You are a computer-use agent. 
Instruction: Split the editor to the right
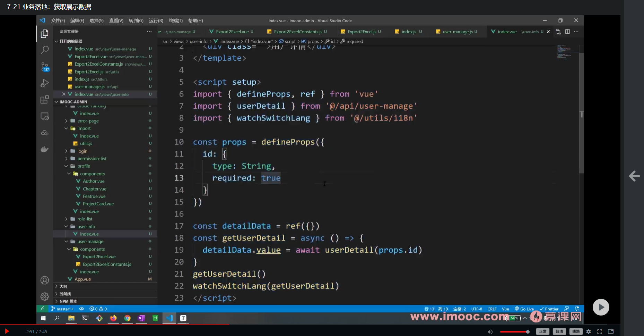[567, 32]
